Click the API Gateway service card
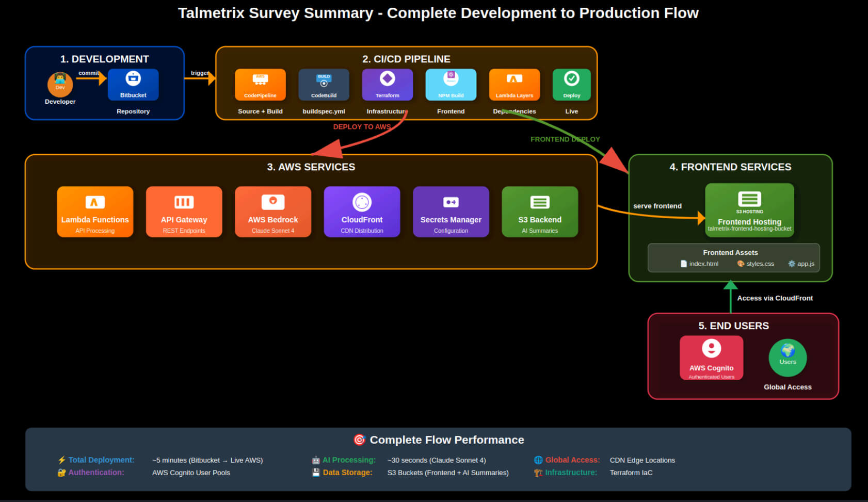This screenshot has width=868, height=502. (x=184, y=212)
